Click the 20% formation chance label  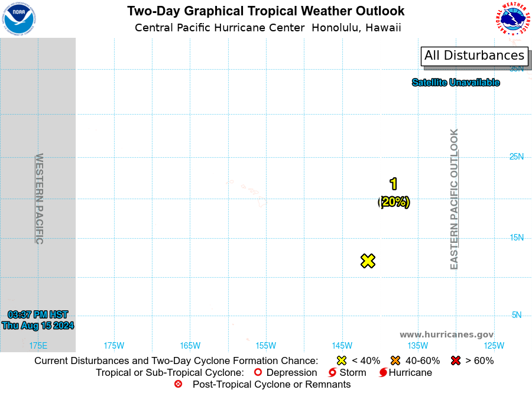pyautogui.click(x=394, y=202)
